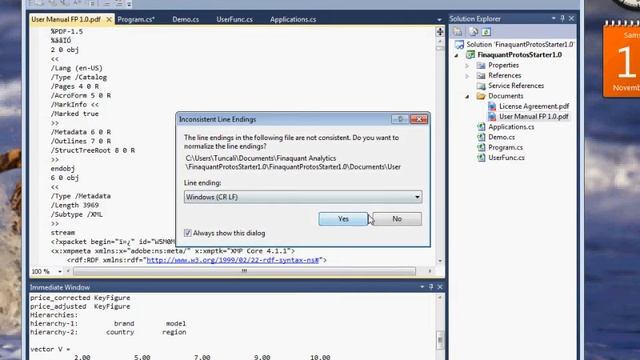Switch to the Applications.cs tab

click(293, 19)
